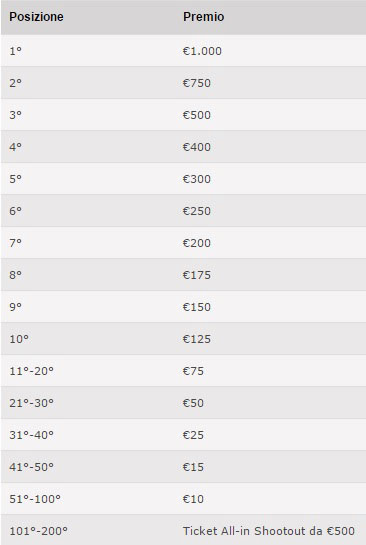
Task: Click the Posizione column header
Action: point(36,17)
